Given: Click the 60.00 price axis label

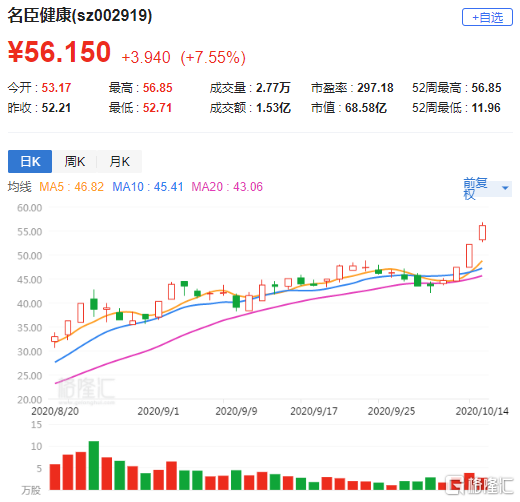Looking at the screenshot, I should (30, 208).
